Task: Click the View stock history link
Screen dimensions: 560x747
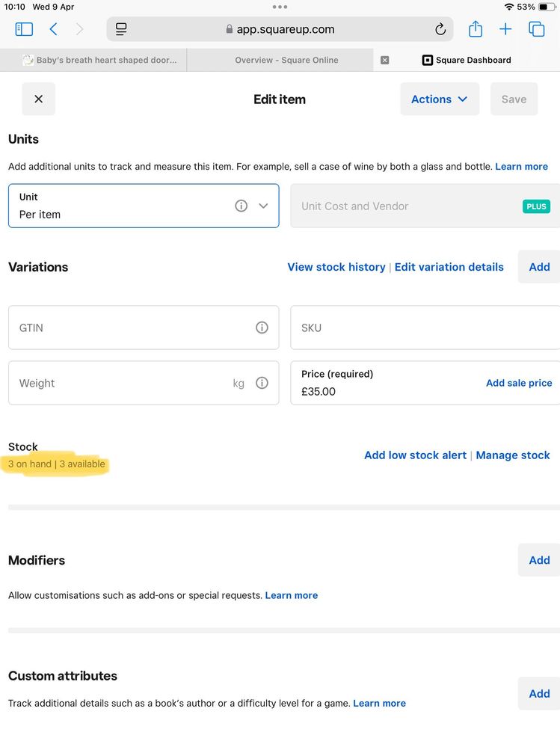Action: (336, 267)
